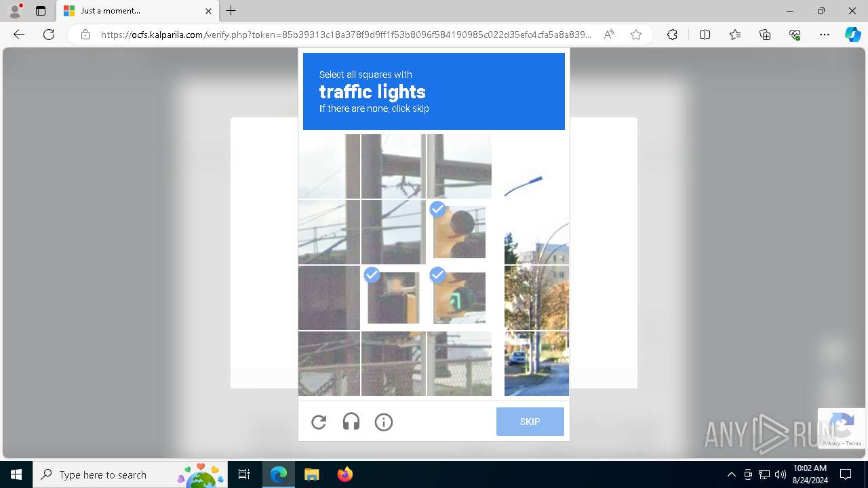Open a new browser tab
Screen dimensions: 868x488
(231, 11)
